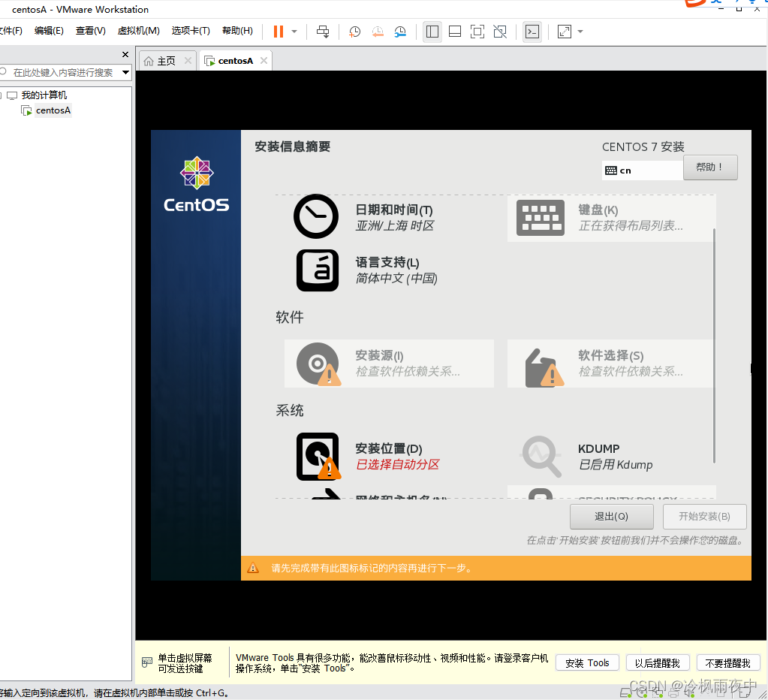Viewport: 768px width, 700px height.
Task: Open the 查看(V) menu
Action: pos(91,31)
